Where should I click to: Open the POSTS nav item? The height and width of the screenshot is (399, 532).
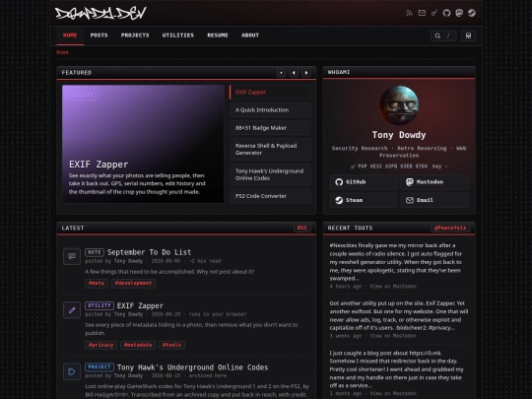tap(100, 35)
